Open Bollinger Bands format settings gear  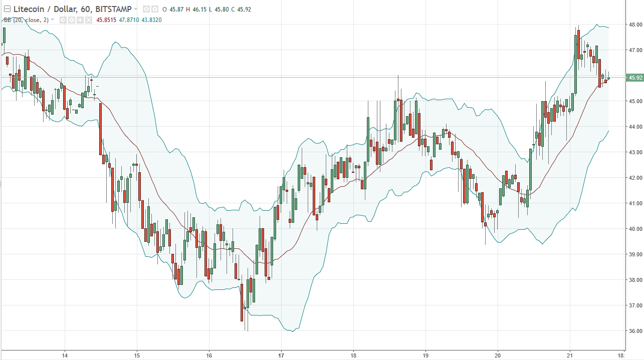coord(72,20)
